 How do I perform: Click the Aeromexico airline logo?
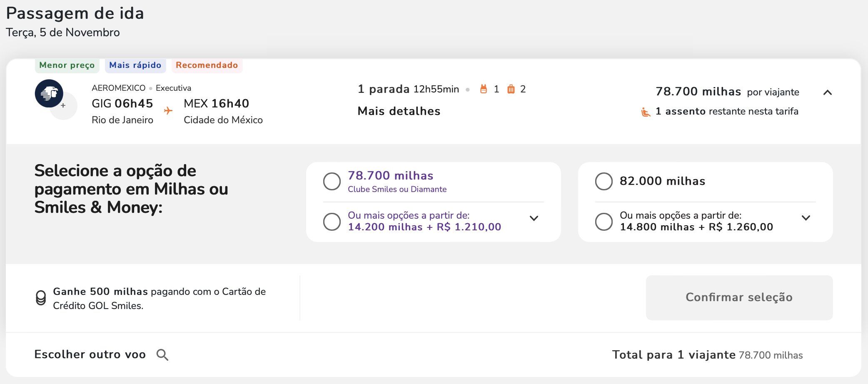(x=50, y=93)
